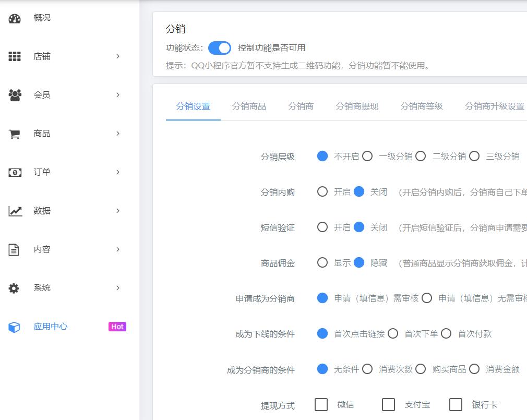Select 消费次数 radio option
Viewport: 527px width, 420px height.
(x=367, y=369)
